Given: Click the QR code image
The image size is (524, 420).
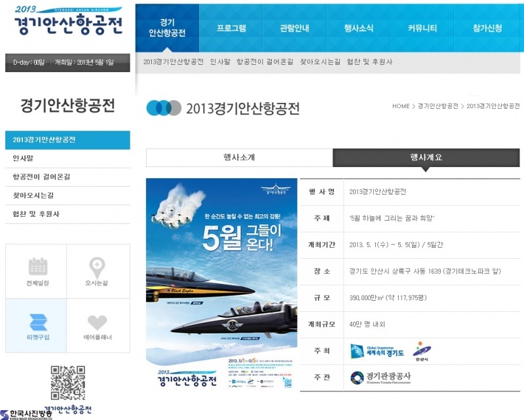Looking at the screenshot, I should click(x=68, y=383).
